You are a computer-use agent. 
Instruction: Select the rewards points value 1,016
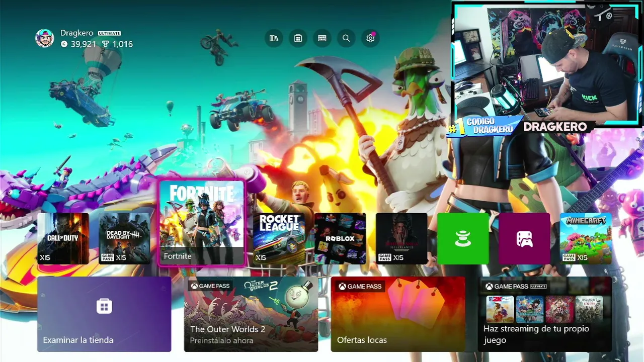coord(122,44)
